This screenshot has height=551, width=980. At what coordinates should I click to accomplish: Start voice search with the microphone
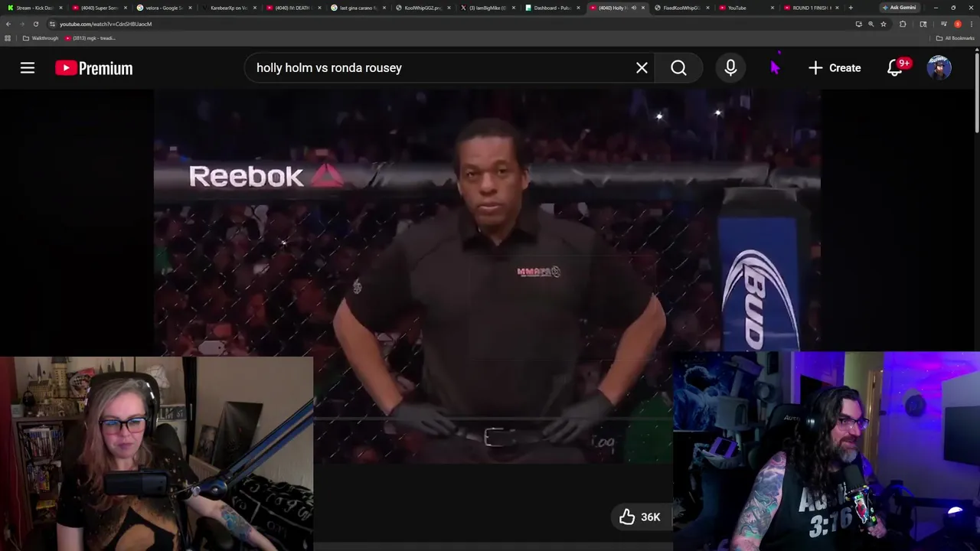[730, 68]
